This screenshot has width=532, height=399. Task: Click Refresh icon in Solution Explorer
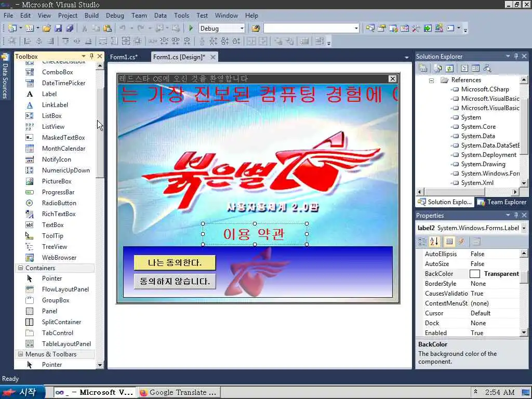(x=449, y=69)
